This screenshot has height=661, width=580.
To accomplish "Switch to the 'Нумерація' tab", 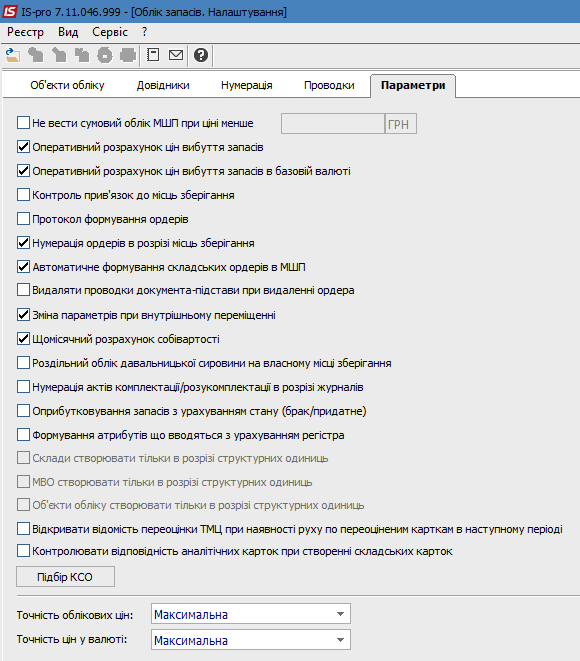I will pyautogui.click(x=247, y=85).
